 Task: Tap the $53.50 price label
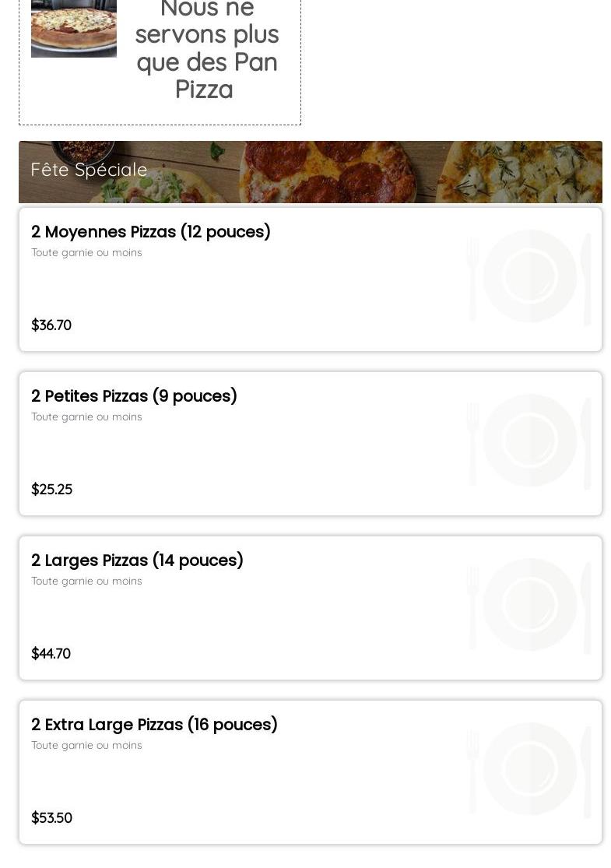51,818
